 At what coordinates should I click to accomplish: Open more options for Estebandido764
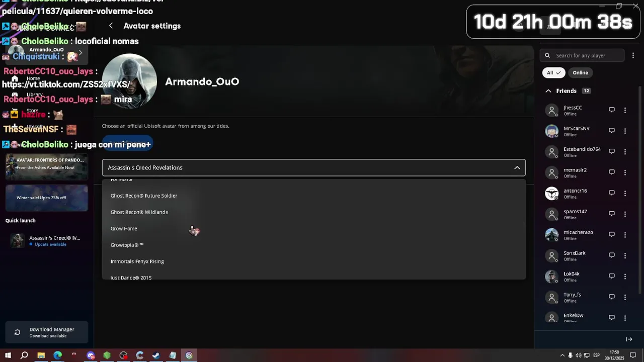[625, 151]
